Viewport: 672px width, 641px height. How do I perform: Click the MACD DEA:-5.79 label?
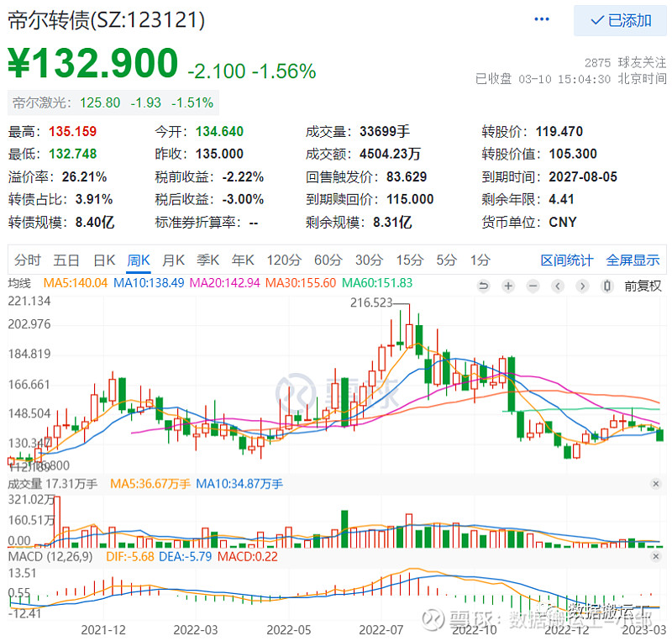point(185,556)
